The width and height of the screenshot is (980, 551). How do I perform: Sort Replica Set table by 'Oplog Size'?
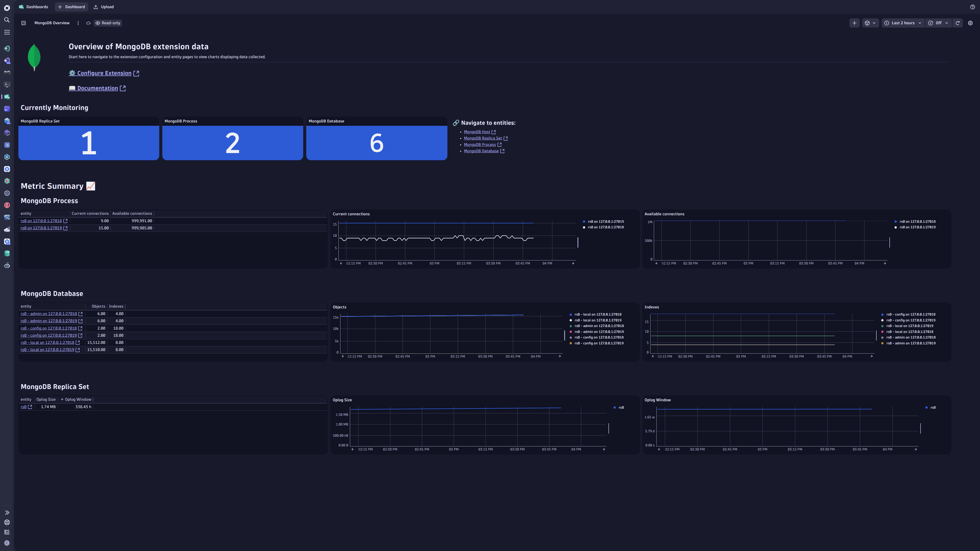click(x=46, y=399)
